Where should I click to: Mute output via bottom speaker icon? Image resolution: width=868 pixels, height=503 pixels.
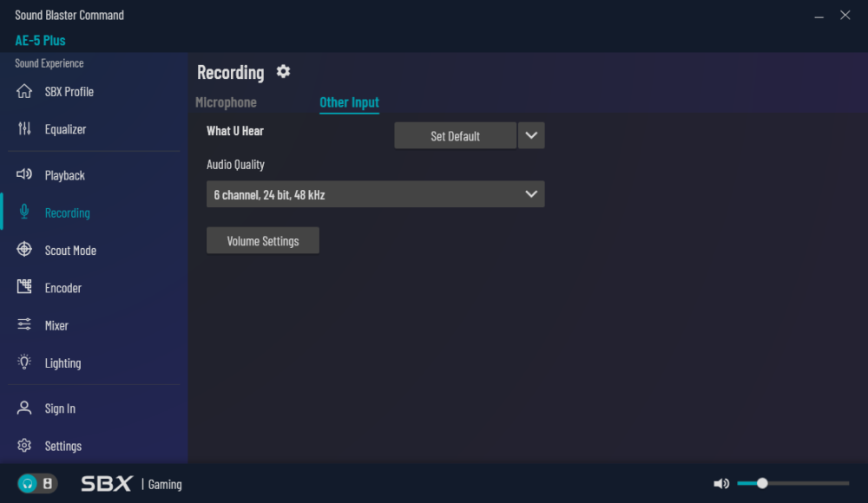pyautogui.click(x=720, y=484)
